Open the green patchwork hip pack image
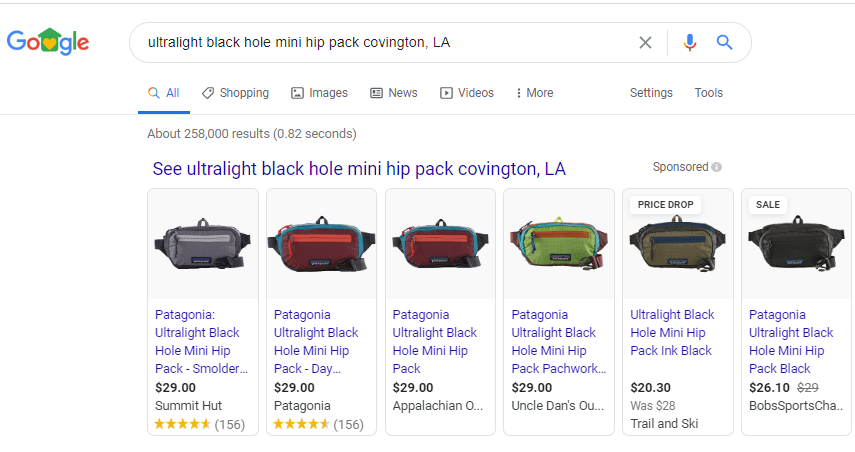This screenshot has height=452, width=855. point(559,244)
